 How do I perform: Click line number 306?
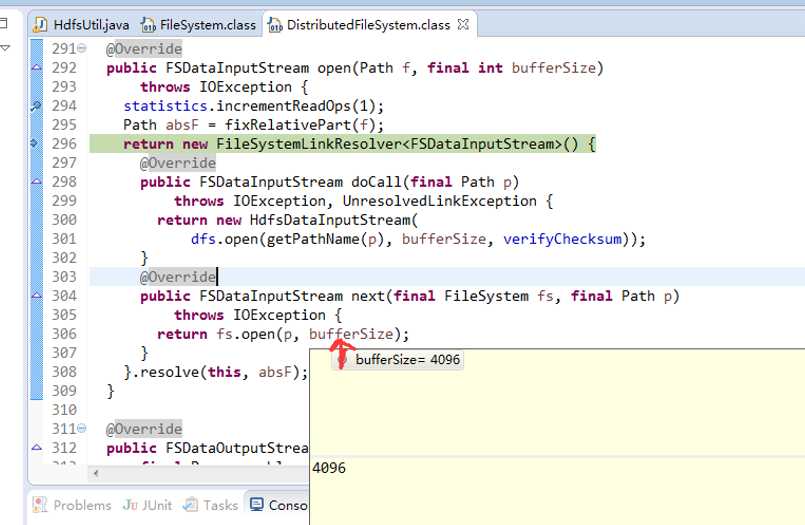pyautogui.click(x=64, y=334)
